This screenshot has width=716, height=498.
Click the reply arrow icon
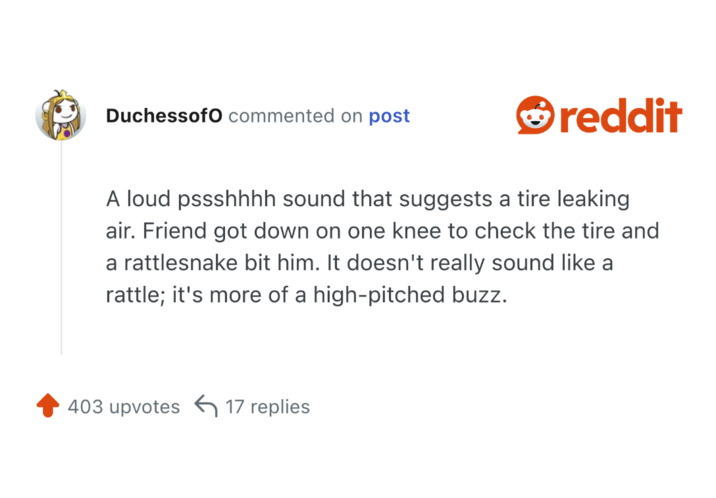click(206, 406)
